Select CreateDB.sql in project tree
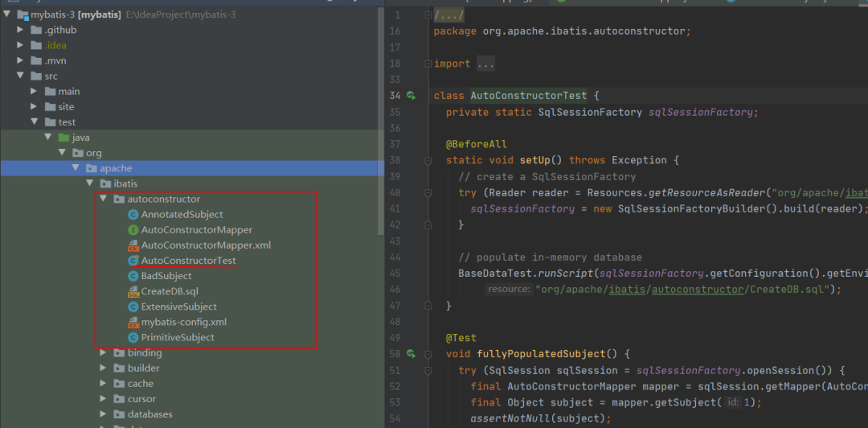This screenshot has height=428, width=868. click(x=170, y=291)
